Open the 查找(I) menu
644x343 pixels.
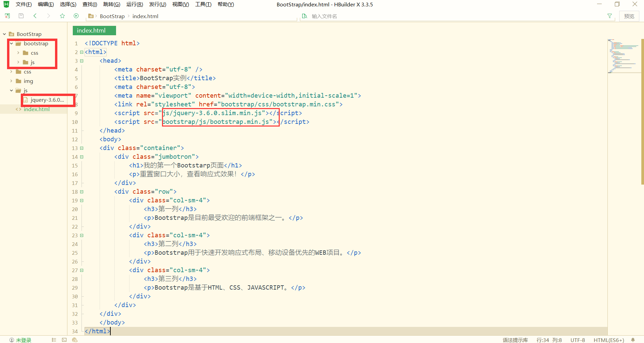tap(90, 4)
